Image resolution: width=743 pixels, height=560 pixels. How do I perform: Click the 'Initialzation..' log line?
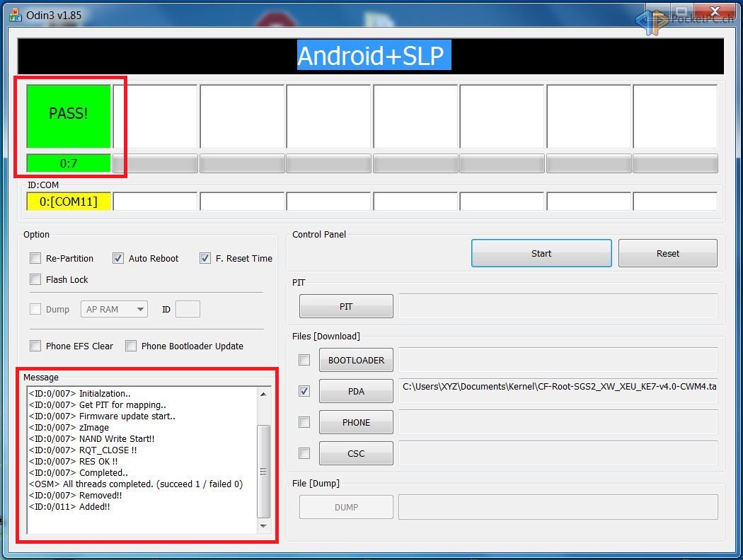tap(80, 393)
